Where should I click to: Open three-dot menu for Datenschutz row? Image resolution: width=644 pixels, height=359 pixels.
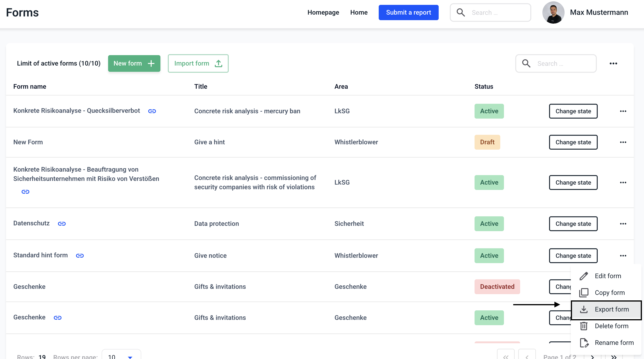click(x=623, y=224)
